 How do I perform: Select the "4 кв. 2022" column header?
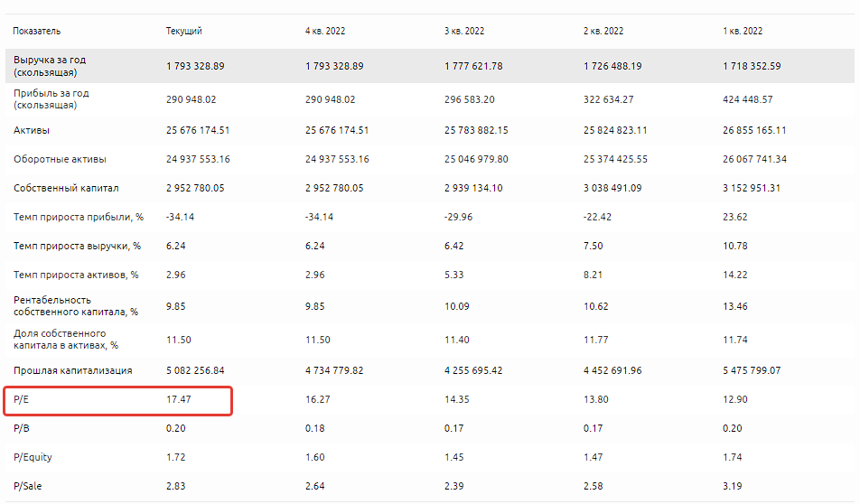[325, 31]
